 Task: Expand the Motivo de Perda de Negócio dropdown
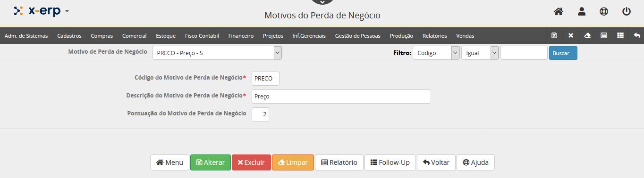217,53
